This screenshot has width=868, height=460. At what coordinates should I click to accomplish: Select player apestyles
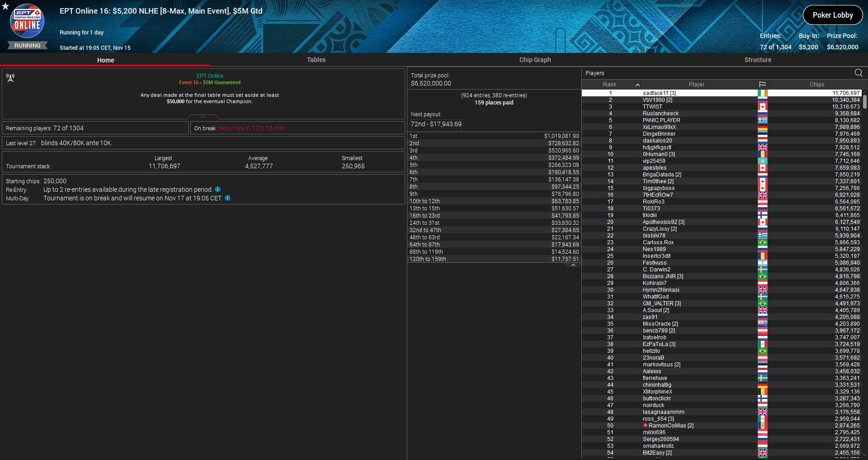(x=722, y=168)
